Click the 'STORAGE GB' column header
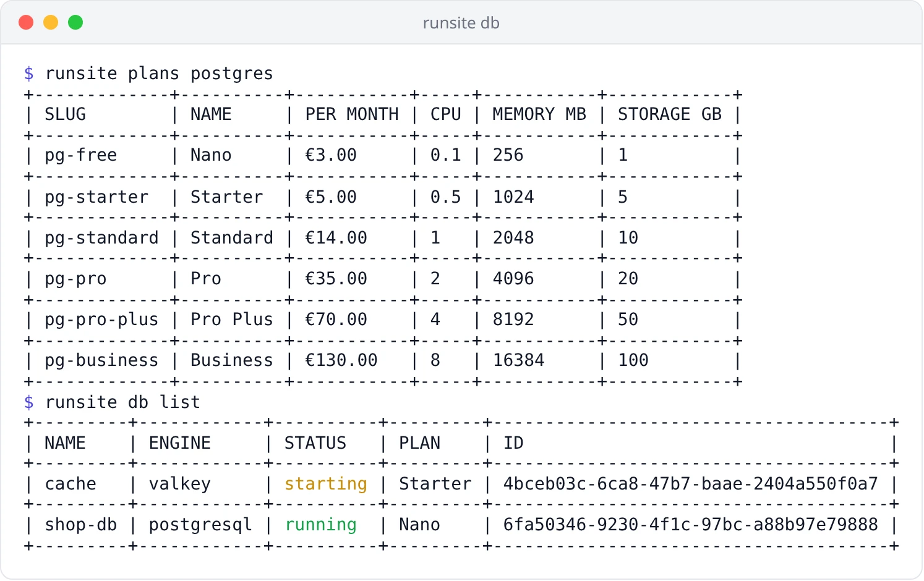 pos(670,114)
